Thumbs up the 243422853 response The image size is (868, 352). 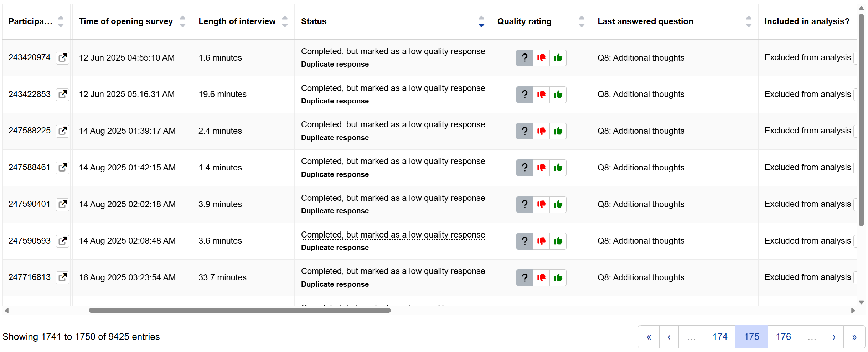tap(558, 95)
